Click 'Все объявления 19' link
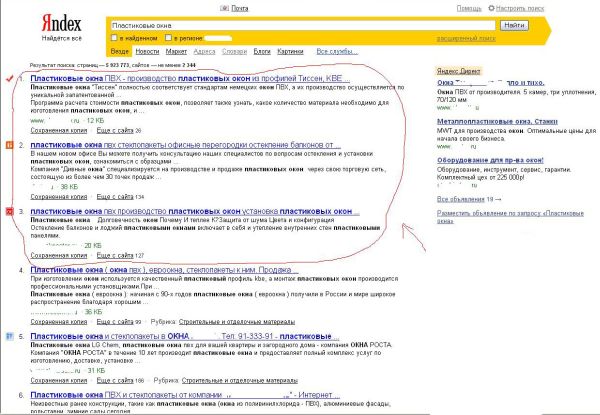The height and width of the screenshot is (415, 600). coord(469,199)
